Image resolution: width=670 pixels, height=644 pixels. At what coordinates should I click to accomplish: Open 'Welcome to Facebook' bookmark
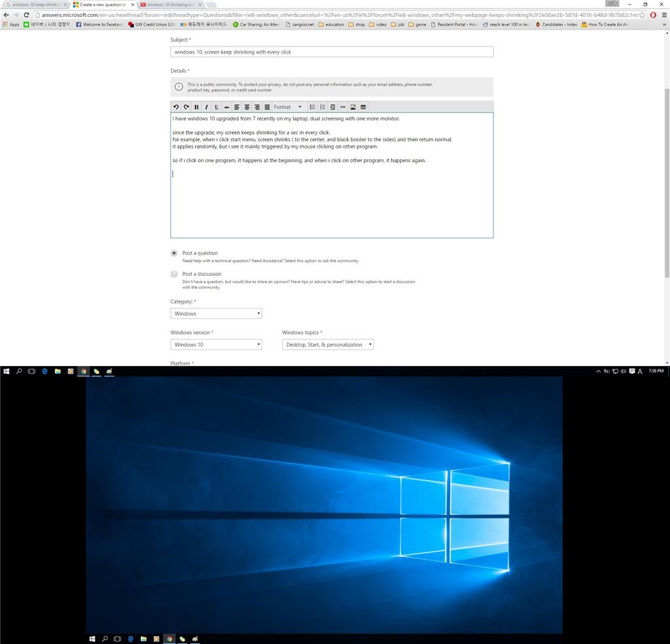coord(99,25)
